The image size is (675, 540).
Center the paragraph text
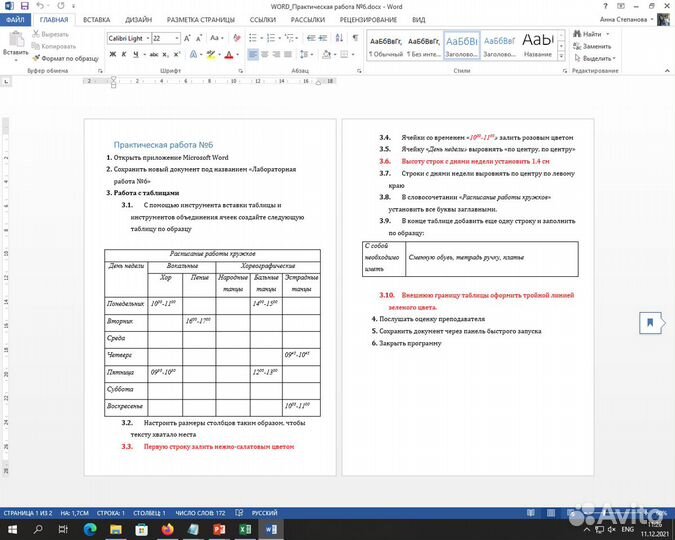(265, 54)
